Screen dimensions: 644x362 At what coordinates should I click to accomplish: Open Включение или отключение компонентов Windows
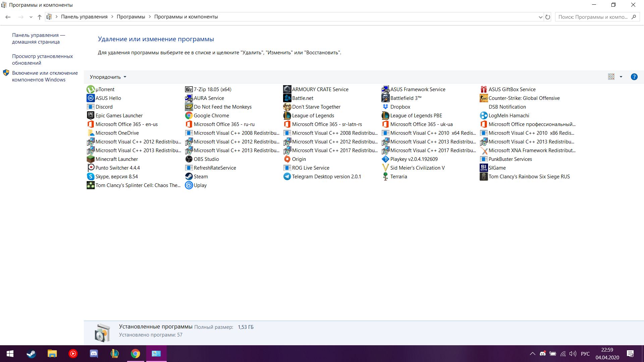coord(45,76)
